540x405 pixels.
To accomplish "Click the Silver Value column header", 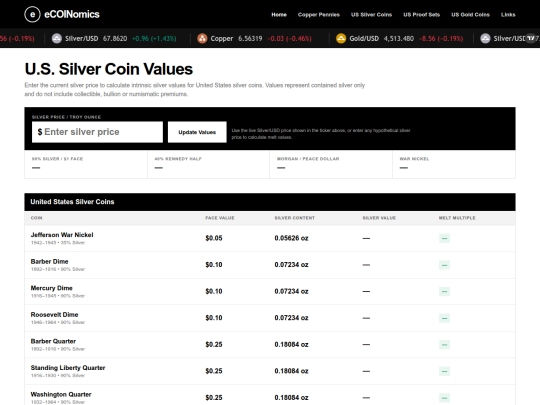I will (x=379, y=218).
